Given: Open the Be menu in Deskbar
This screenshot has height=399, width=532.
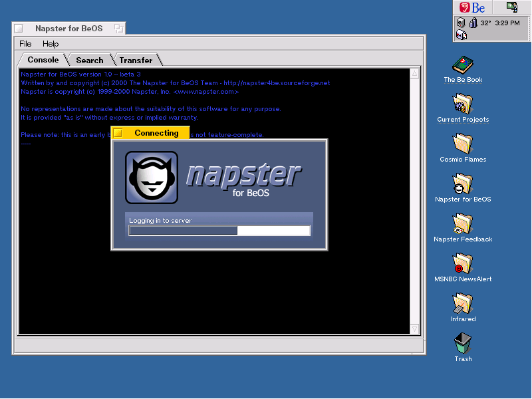Looking at the screenshot, I should click(473, 7).
